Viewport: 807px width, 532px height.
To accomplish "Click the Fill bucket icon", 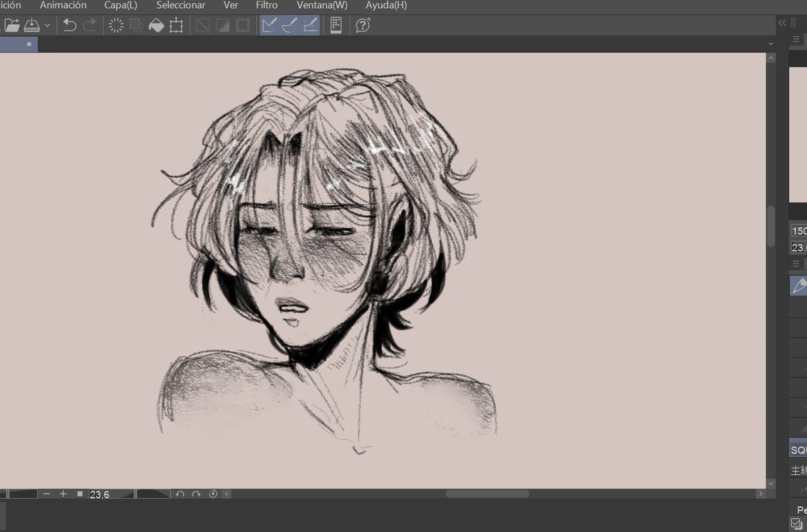I will tap(156, 26).
